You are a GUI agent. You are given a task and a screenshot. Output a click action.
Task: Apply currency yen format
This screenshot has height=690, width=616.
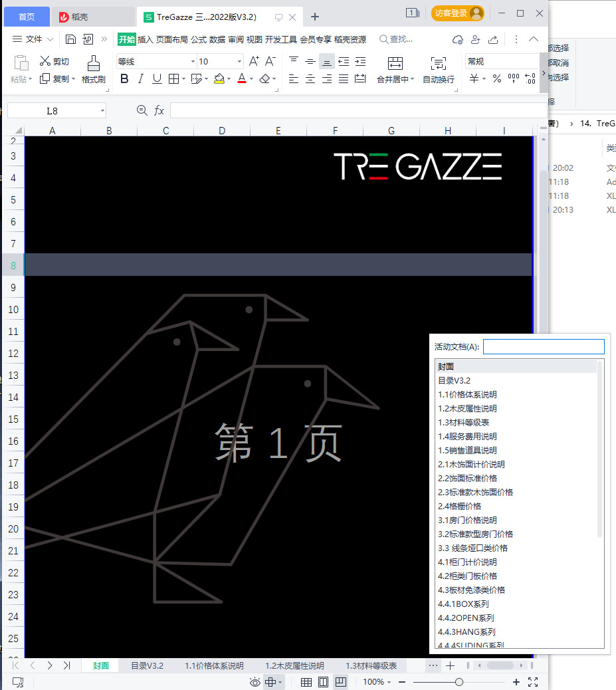coord(474,78)
